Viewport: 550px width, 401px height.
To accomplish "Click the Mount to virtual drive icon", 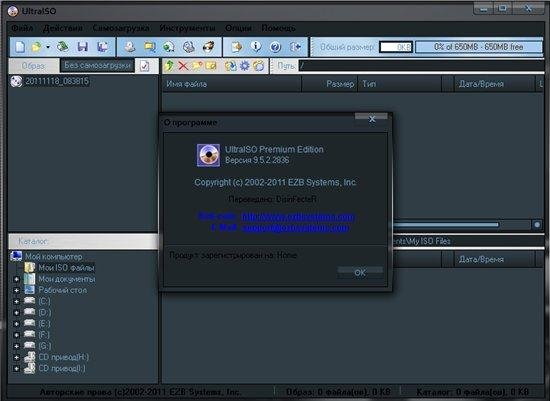I will point(189,47).
